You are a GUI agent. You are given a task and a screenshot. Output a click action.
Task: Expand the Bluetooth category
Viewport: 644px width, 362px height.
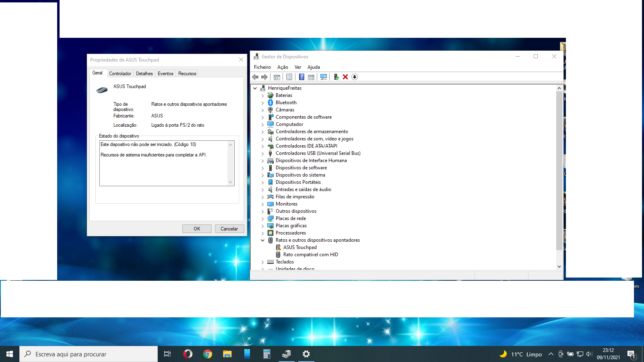[263, 103]
